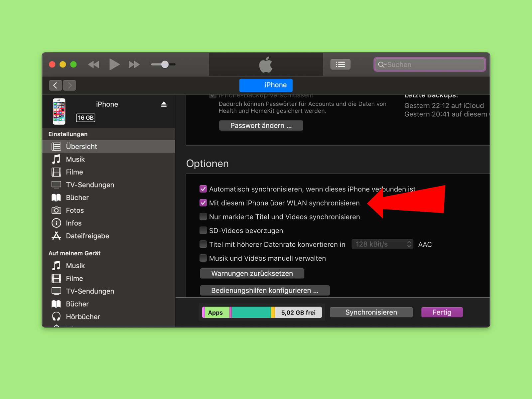Eject the iPhone using eject icon
This screenshot has height=399, width=532.
164,104
